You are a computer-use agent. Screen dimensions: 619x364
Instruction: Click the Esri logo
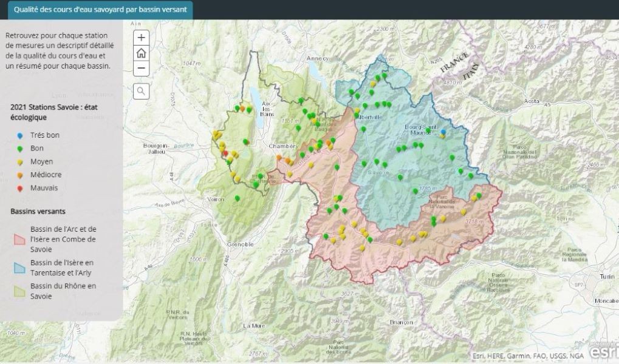[x=604, y=351]
